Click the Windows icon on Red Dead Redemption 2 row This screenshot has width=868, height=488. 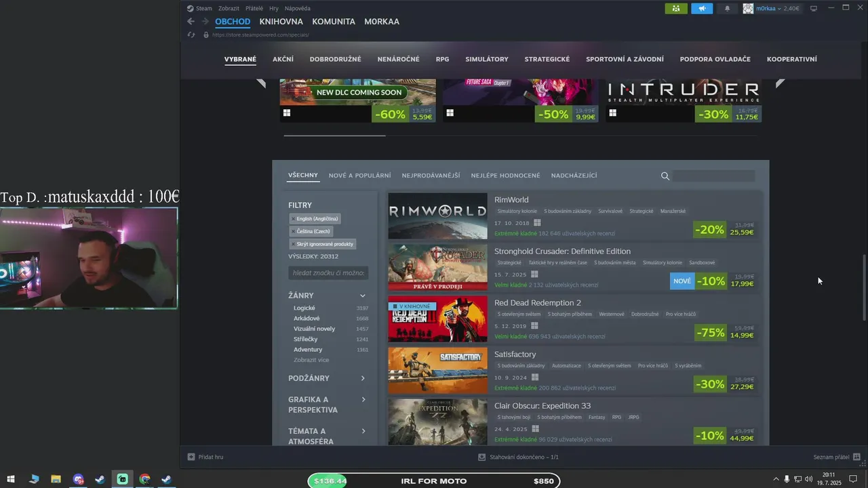[x=534, y=326]
